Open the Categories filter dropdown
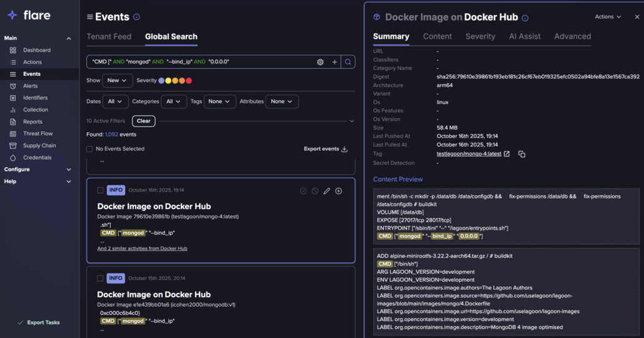Image resolution: width=644 pixels, height=338 pixels. click(x=174, y=101)
